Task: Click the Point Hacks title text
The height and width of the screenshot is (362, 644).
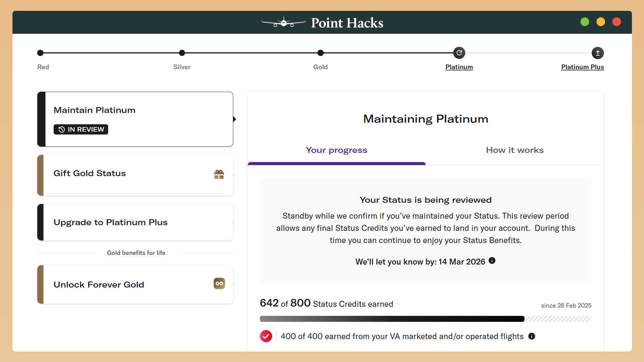Action: (347, 23)
